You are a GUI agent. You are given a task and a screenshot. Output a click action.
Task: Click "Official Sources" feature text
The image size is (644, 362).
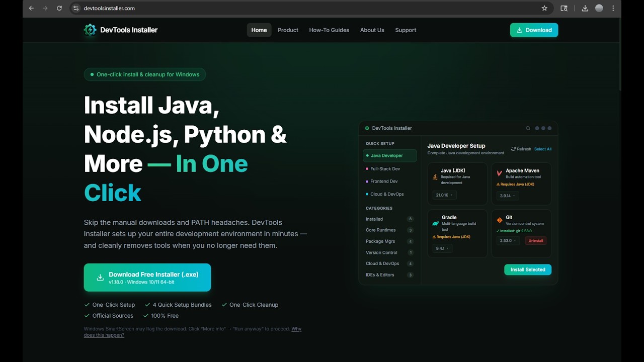point(113,316)
